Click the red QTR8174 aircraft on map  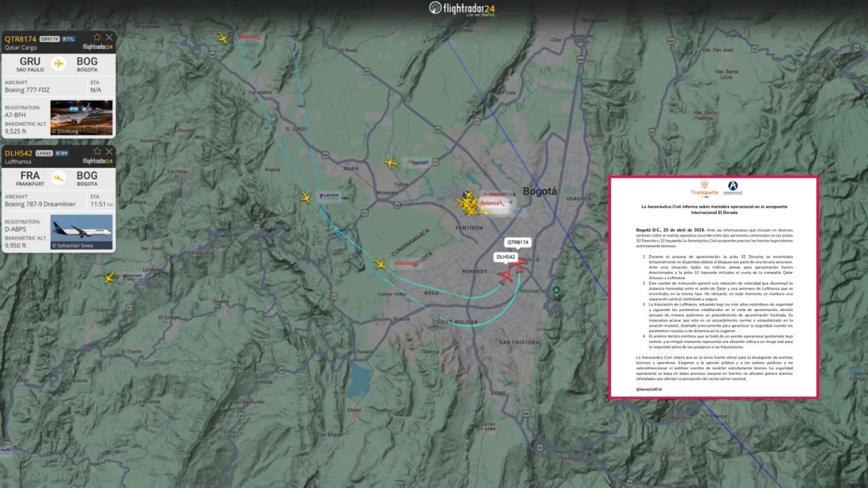[x=518, y=267]
